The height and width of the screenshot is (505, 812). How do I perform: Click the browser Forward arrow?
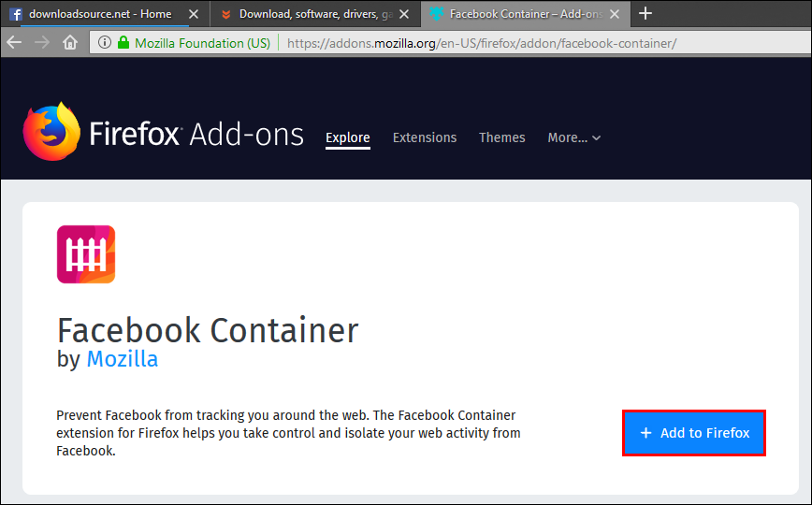(42, 42)
